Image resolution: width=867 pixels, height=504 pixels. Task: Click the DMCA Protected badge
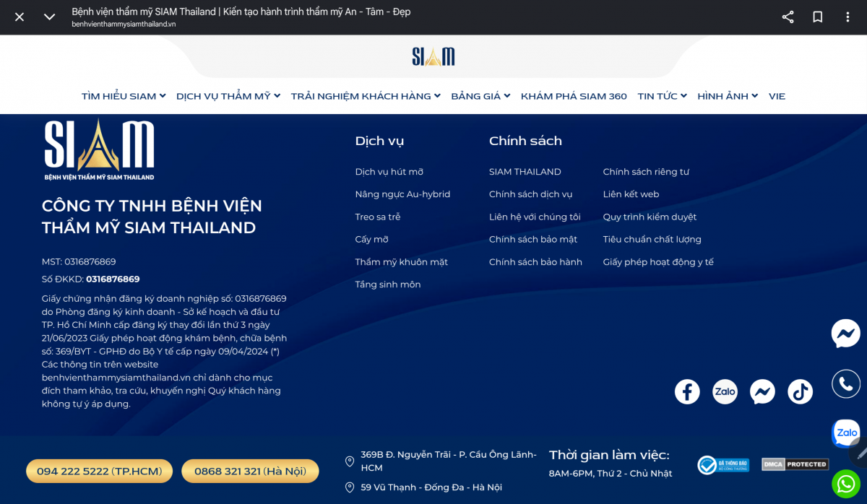pyautogui.click(x=795, y=464)
